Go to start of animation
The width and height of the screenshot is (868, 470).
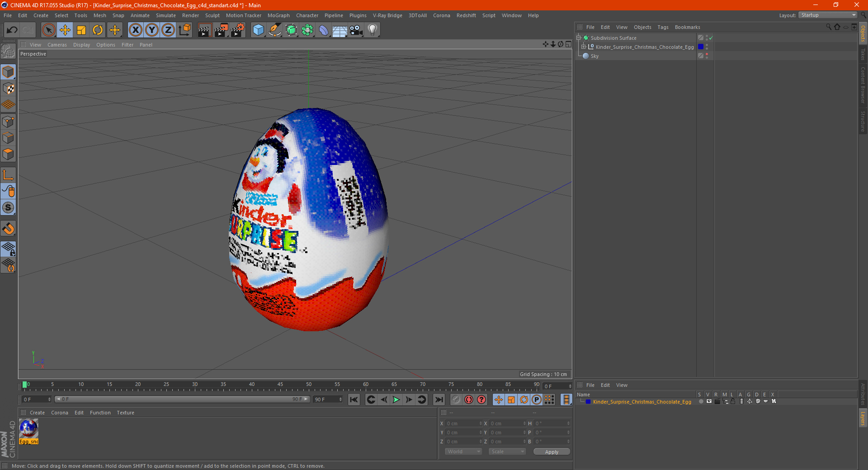[354, 399]
